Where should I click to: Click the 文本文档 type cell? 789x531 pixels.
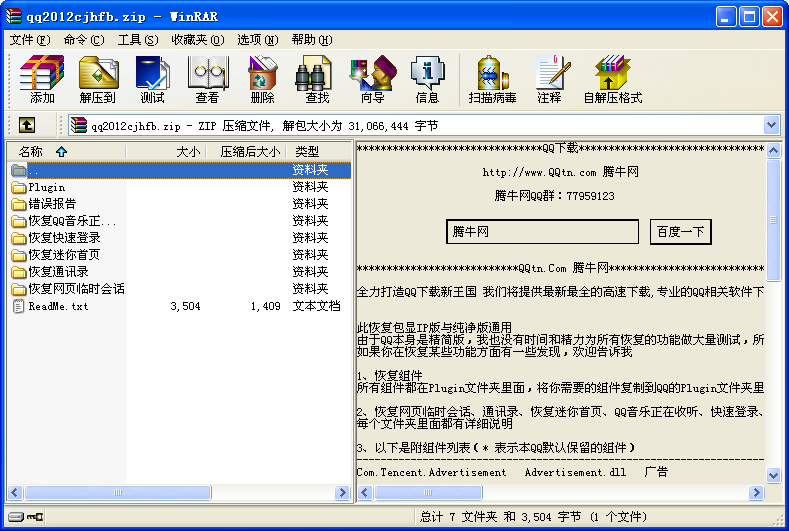(317, 306)
